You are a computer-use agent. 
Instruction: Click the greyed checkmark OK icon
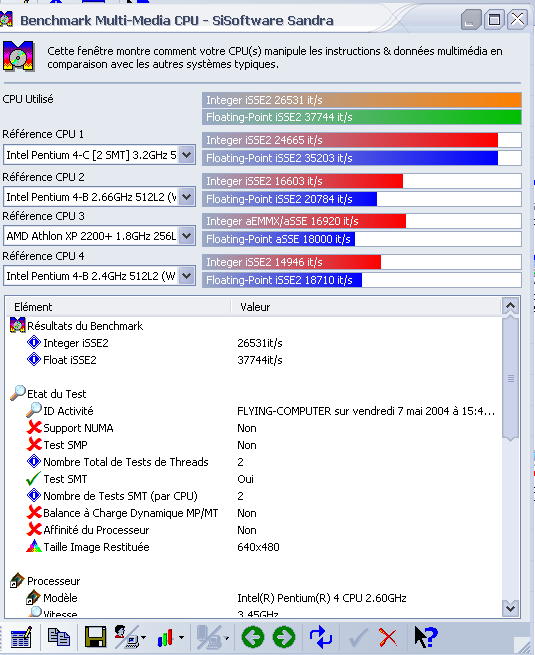[x=358, y=637]
